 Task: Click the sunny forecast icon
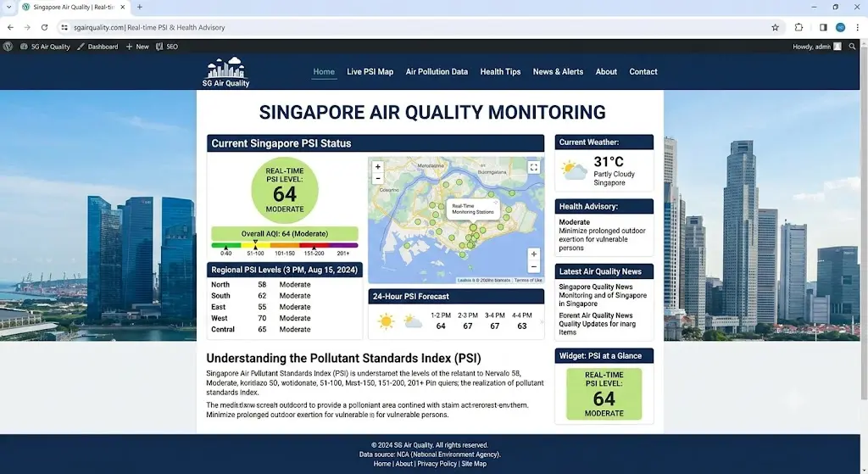click(x=386, y=321)
